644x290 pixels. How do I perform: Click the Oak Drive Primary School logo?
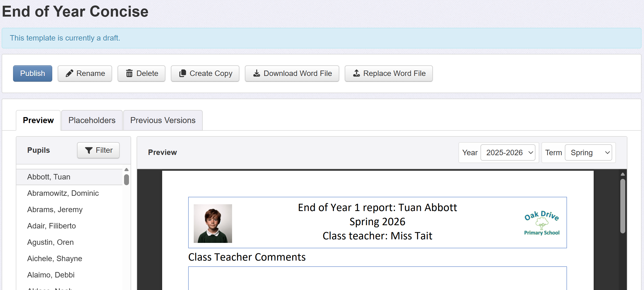click(x=541, y=223)
